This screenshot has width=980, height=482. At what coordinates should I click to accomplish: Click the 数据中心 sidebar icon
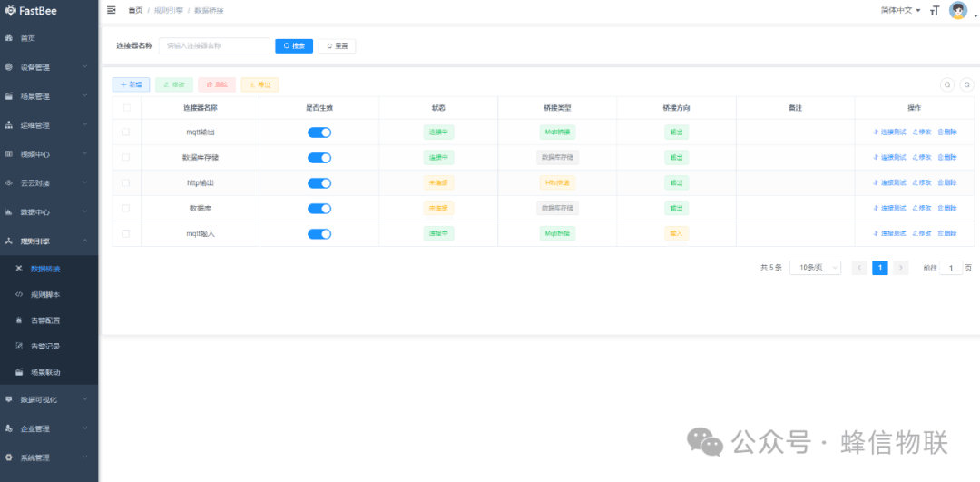pyautogui.click(x=9, y=211)
